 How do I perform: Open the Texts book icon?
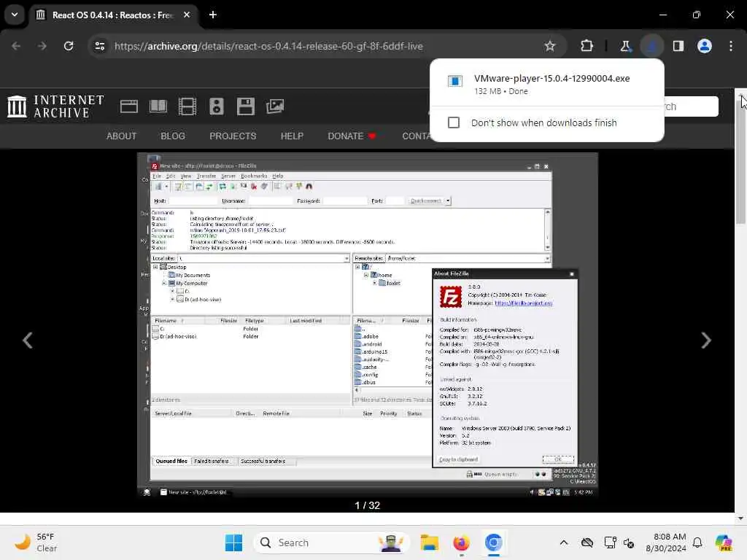click(x=158, y=106)
